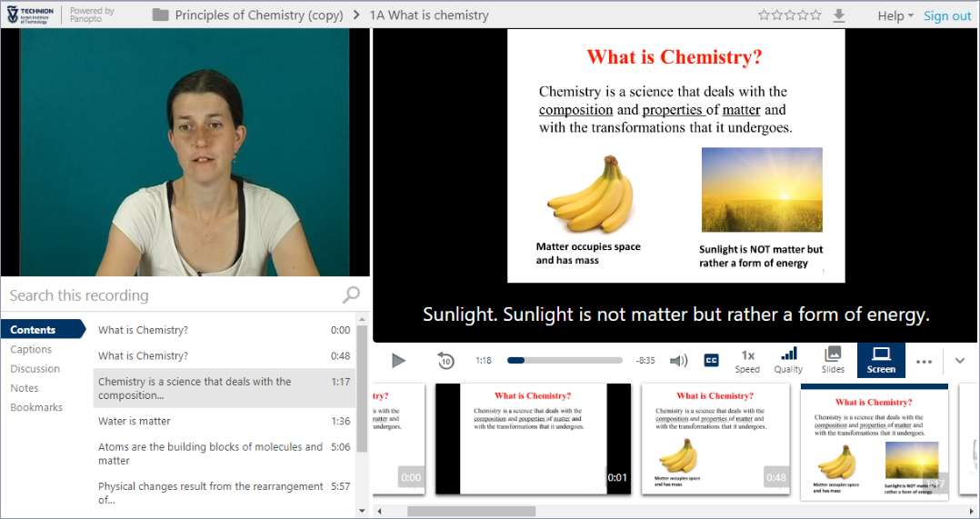Open the Quality settings
The height and width of the screenshot is (519, 980).
click(789, 361)
